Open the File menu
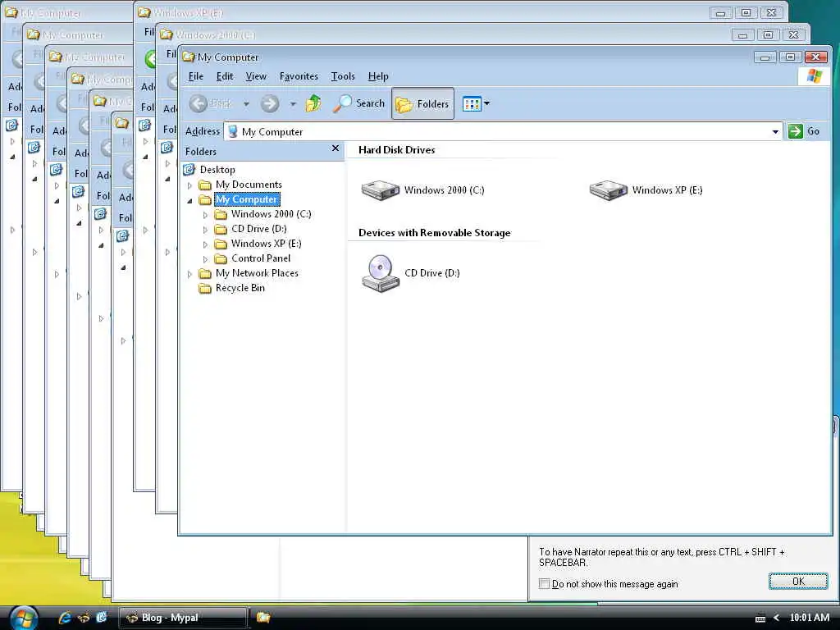This screenshot has height=630, width=840. point(195,76)
